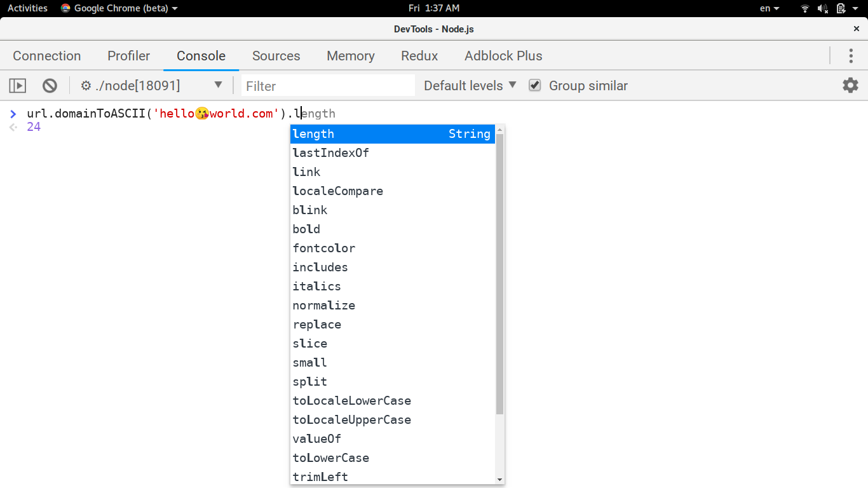The image size is (868, 488).
Task: Click the Chrome icon in top bar
Action: click(x=65, y=8)
